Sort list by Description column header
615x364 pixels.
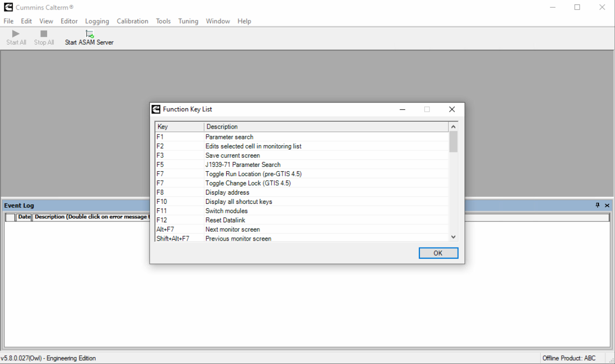coord(325,127)
